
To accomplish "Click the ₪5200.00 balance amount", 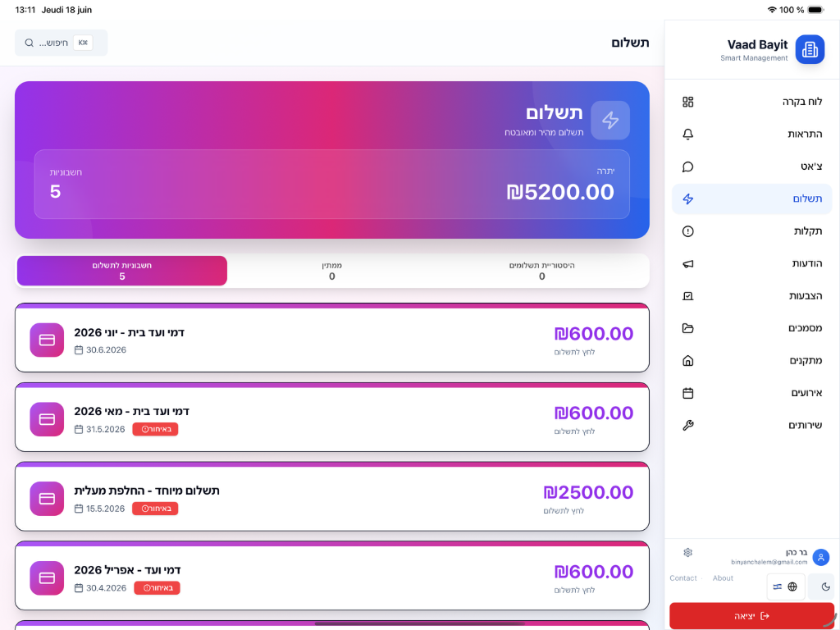I will pyautogui.click(x=560, y=192).
